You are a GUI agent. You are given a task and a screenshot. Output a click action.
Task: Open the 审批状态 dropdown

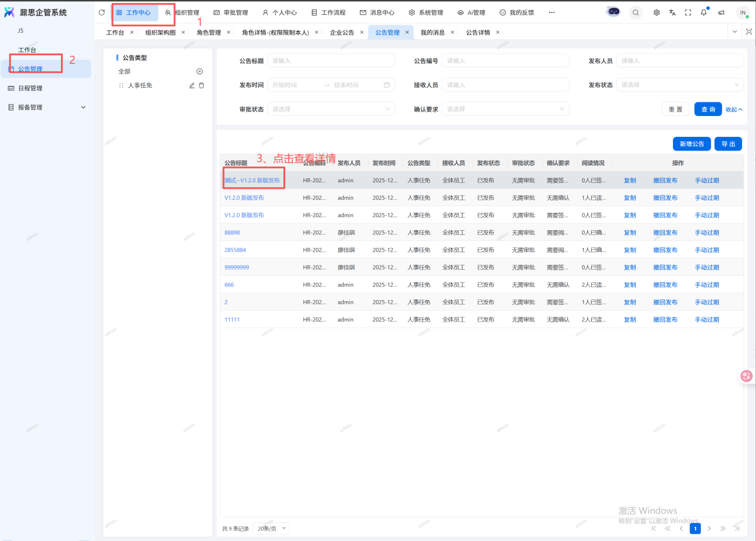pyautogui.click(x=330, y=109)
